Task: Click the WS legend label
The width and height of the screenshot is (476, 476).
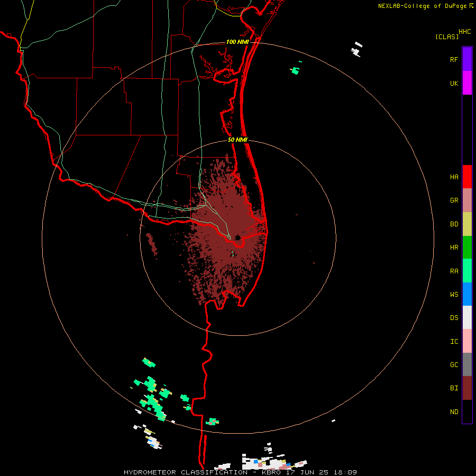Action: click(x=454, y=295)
